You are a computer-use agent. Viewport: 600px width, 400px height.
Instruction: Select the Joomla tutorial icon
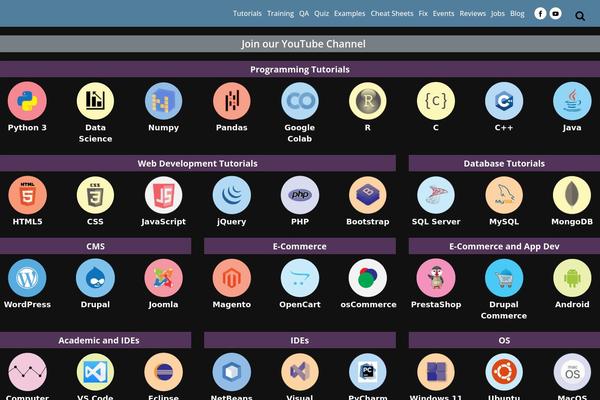[163, 278]
